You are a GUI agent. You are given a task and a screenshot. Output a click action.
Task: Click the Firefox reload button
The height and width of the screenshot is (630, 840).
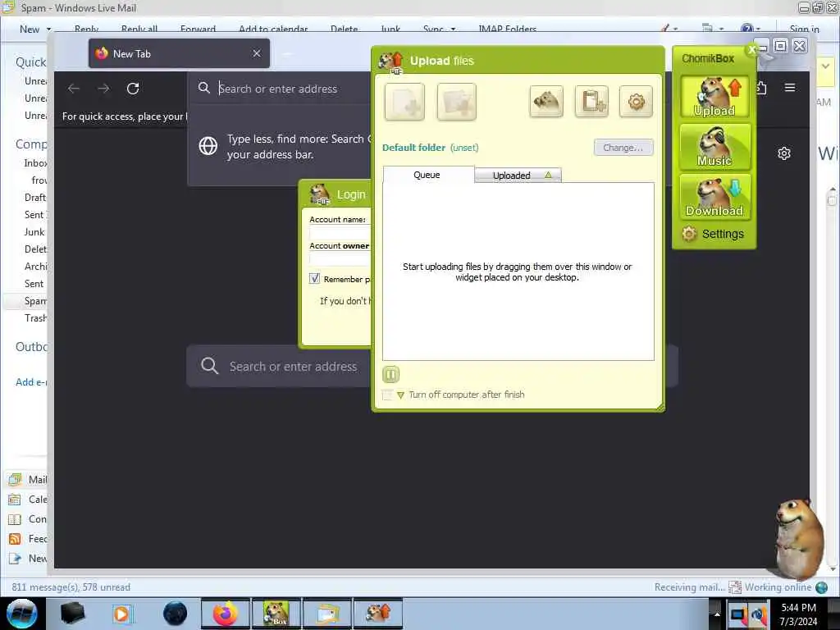point(133,89)
